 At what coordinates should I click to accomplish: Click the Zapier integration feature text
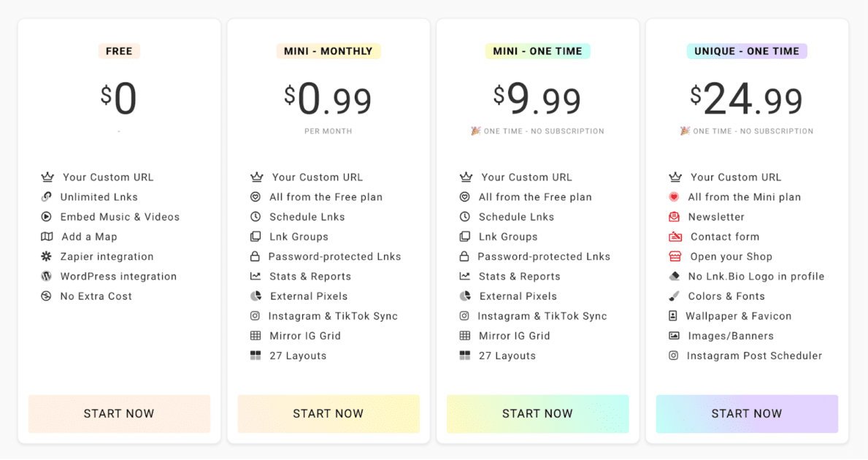107,256
